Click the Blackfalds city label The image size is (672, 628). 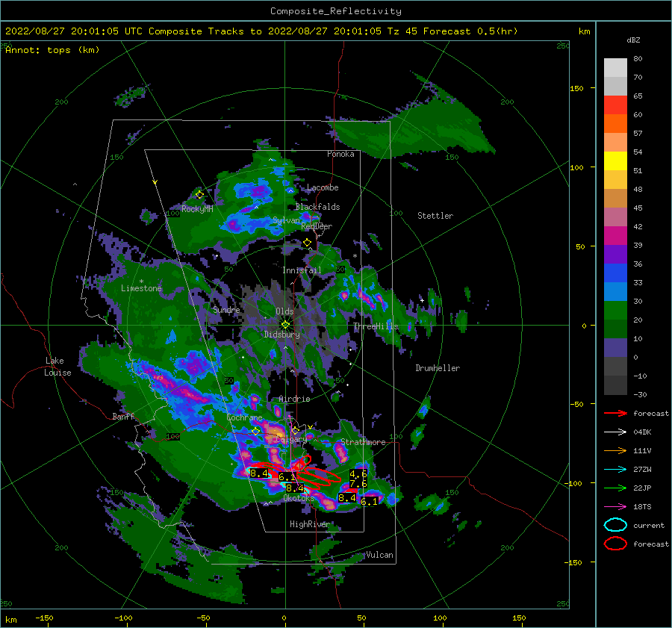pyautogui.click(x=317, y=207)
